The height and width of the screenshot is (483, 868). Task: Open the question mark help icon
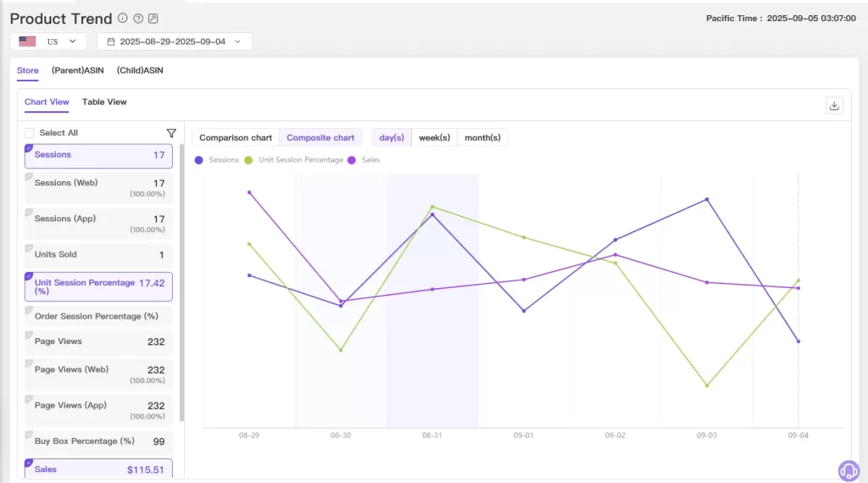138,19
